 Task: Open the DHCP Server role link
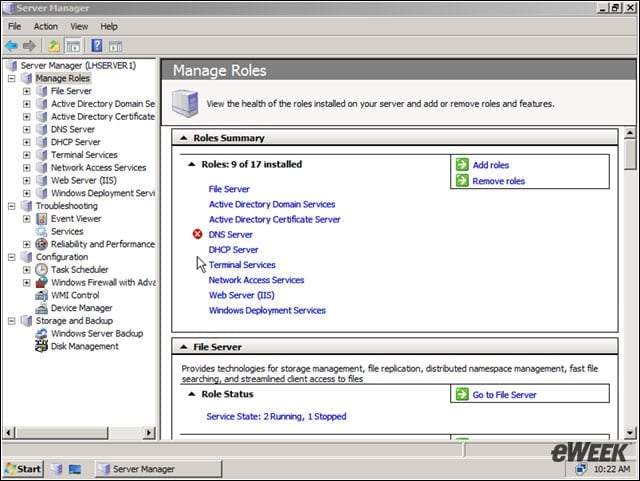tap(233, 249)
